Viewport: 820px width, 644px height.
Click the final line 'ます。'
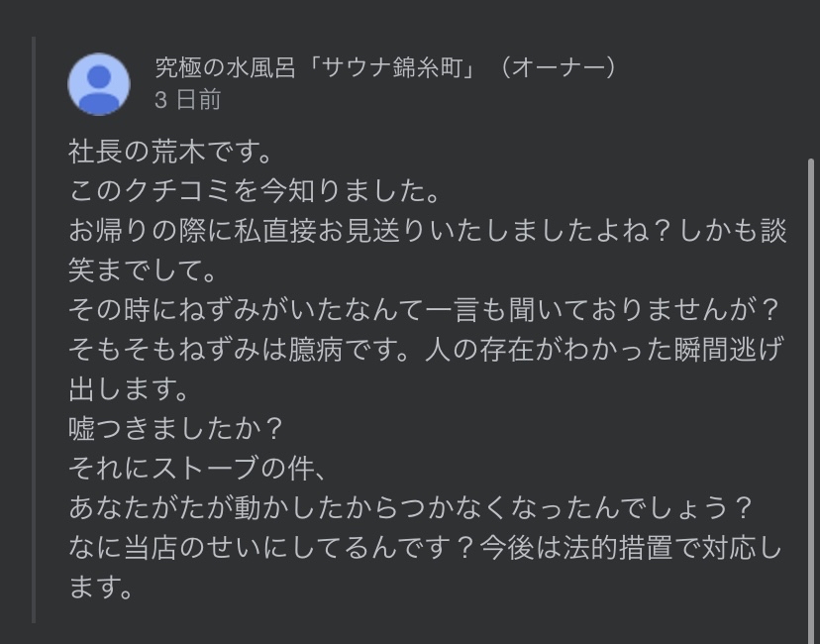point(101,587)
